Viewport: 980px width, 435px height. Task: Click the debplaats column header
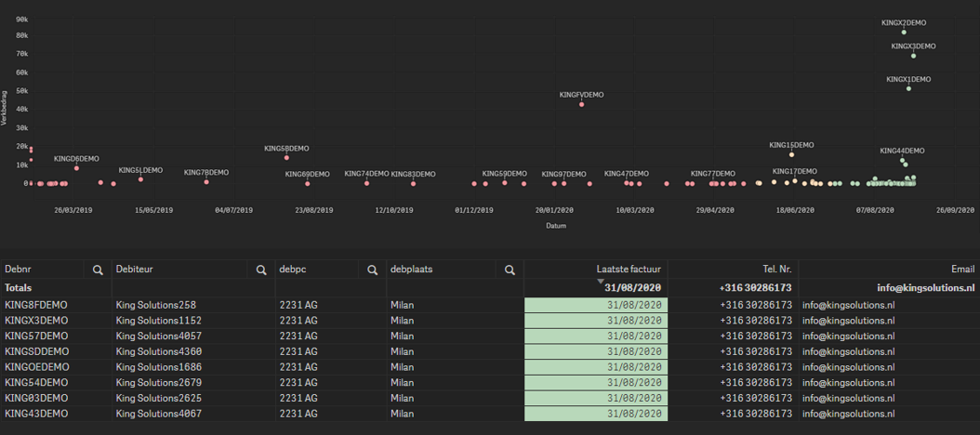[411, 270]
